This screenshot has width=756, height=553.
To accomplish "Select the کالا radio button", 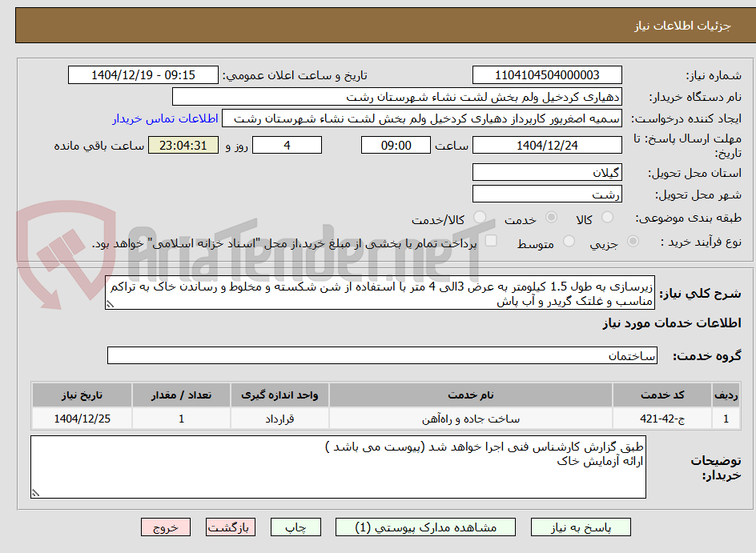I will coord(607,218).
